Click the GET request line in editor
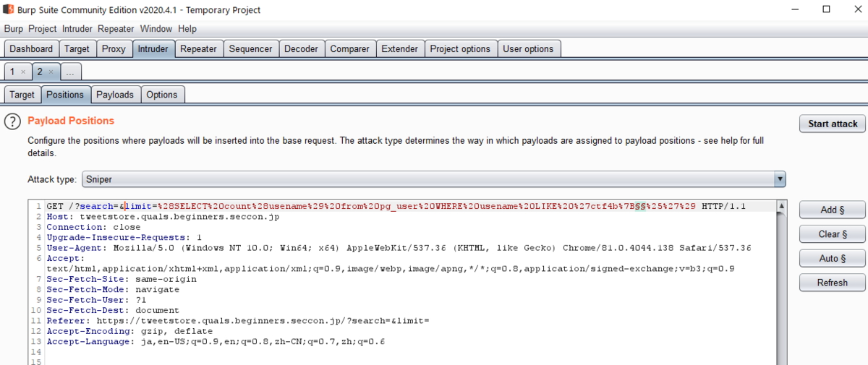 [396, 206]
